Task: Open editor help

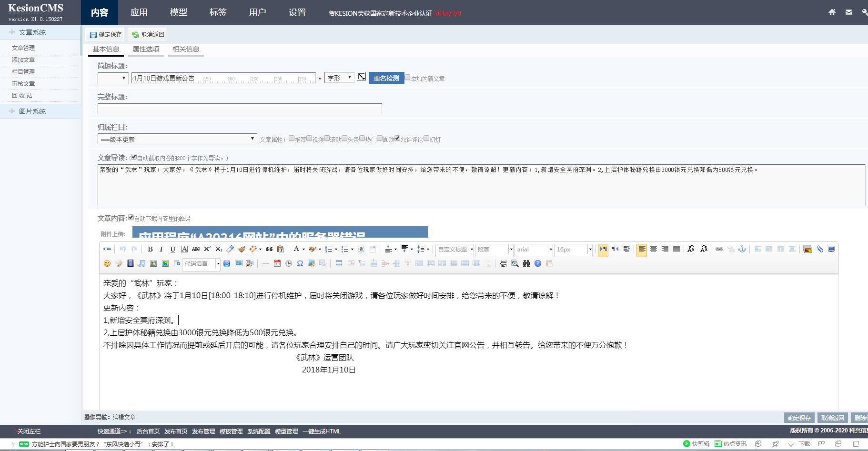Action: coord(538,263)
